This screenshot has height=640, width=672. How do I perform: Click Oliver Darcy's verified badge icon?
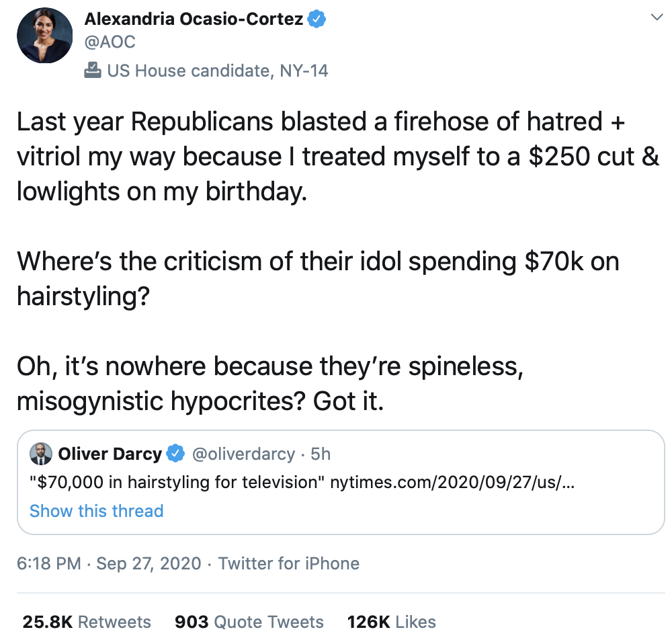pyautogui.click(x=175, y=454)
